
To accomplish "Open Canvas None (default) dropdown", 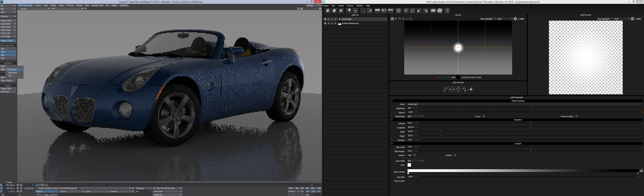I will (x=488, y=19).
